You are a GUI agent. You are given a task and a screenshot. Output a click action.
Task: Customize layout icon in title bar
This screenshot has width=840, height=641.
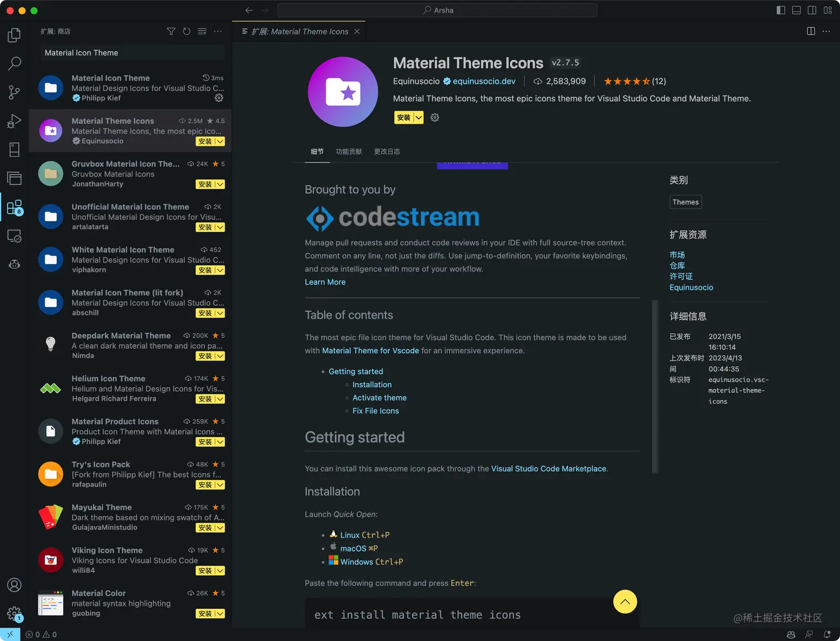[827, 10]
